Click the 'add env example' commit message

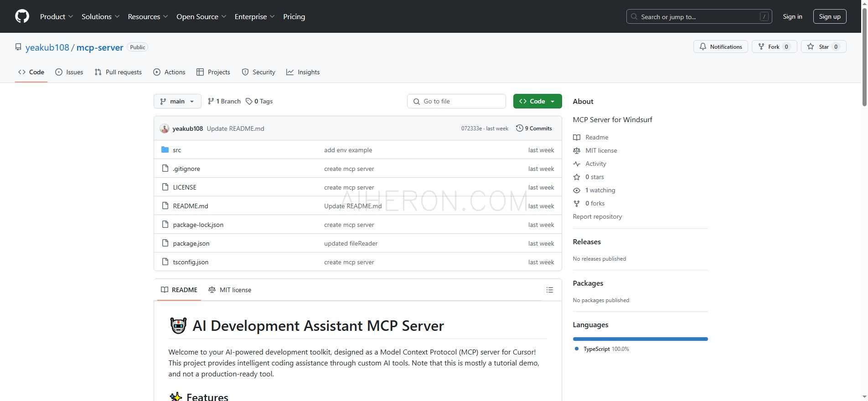[348, 150]
